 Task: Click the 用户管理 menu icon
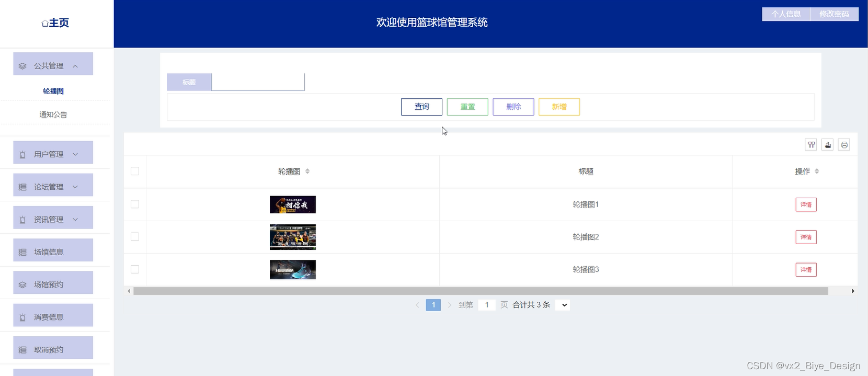click(22, 155)
